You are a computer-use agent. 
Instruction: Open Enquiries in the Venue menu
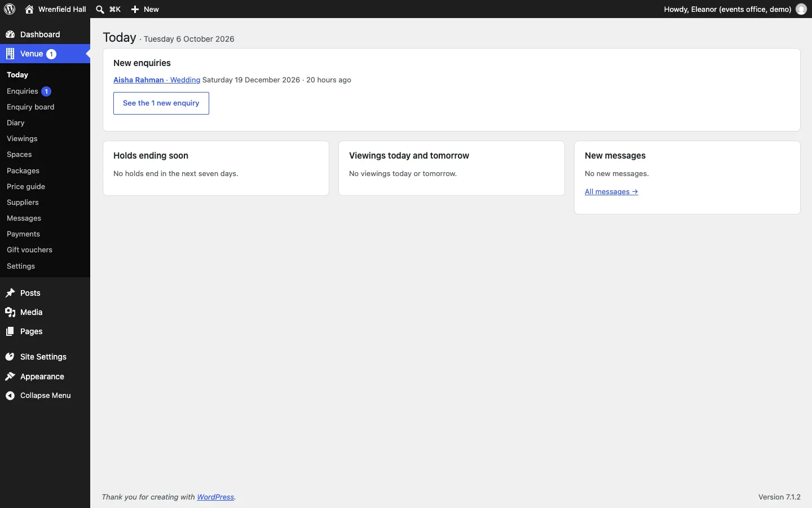click(x=23, y=91)
